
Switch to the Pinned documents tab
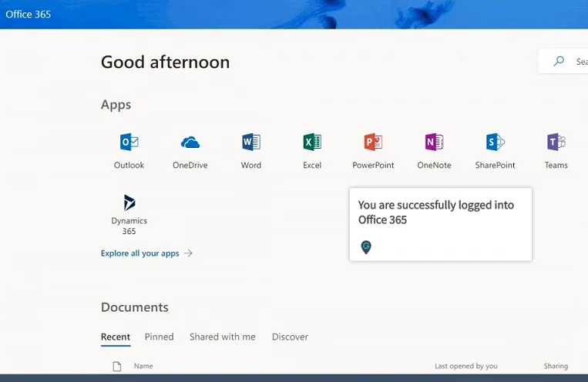(159, 337)
